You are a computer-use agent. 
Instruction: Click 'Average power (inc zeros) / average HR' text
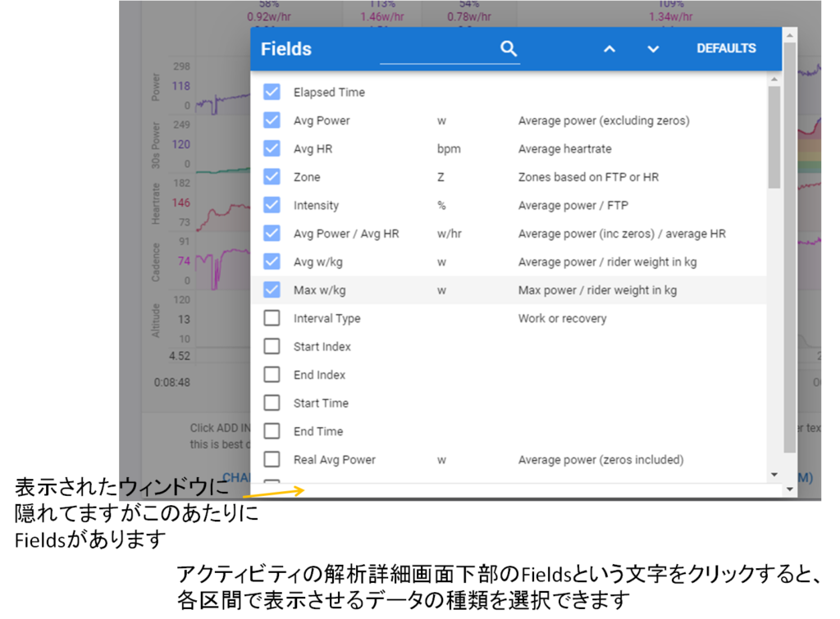pyautogui.click(x=622, y=234)
